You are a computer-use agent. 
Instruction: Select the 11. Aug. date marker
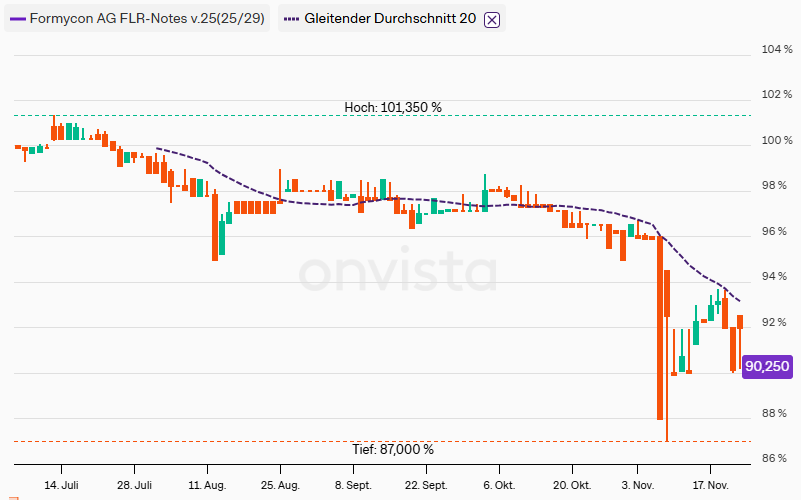[x=206, y=485]
